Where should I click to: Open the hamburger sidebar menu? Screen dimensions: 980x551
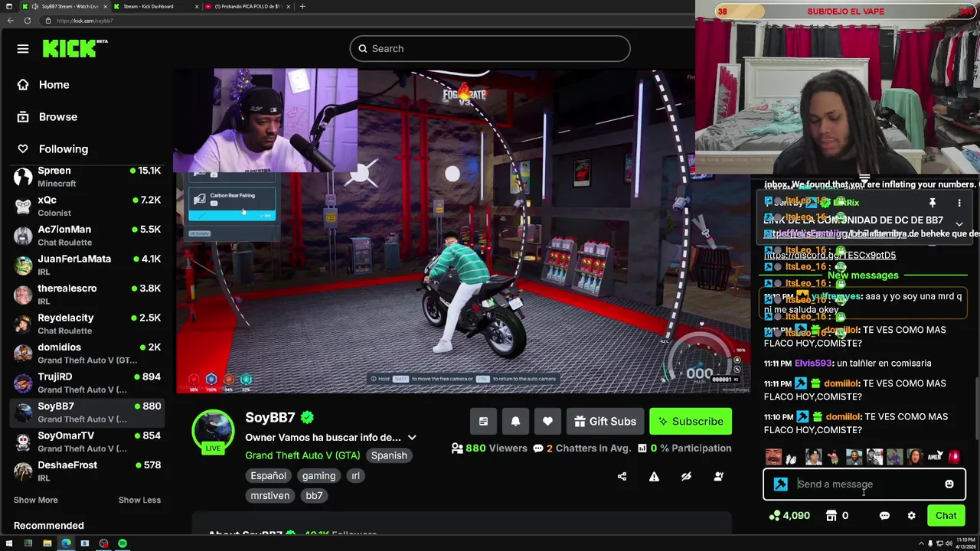pos(23,49)
